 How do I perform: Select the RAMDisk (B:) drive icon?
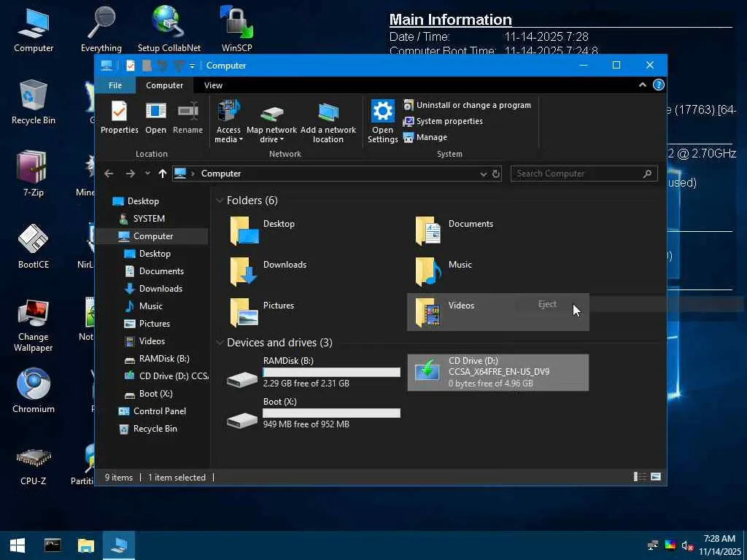242,378
